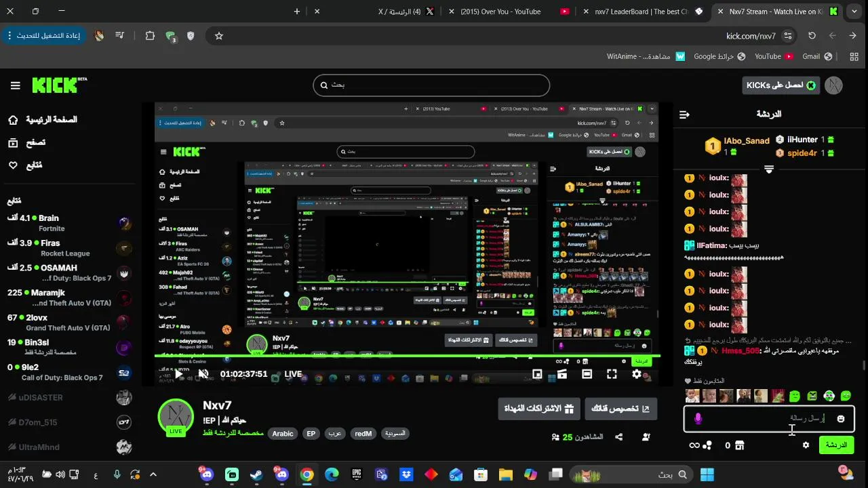The height and width of the screenshot is (488, 868).
Task: Unmute the stream volume icon
Action: tap(203, 373)
